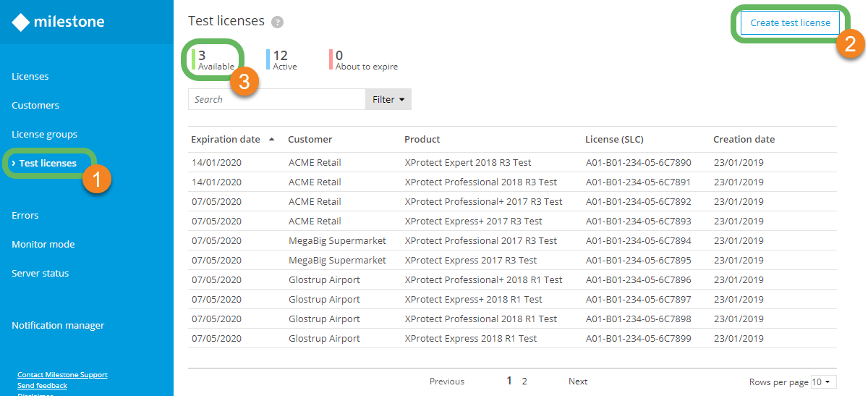Go to page 2 of results
The image size is (868, 396).
tap(524, 382)
